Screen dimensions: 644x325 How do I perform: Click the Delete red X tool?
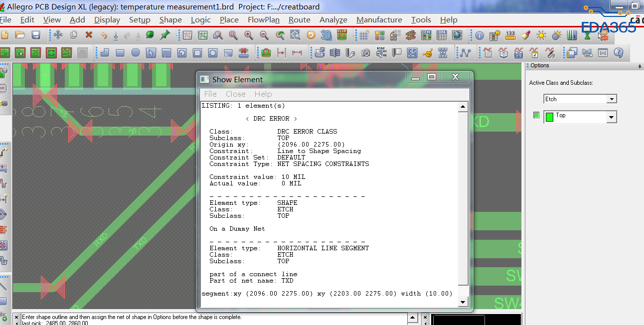coord(89,35)
